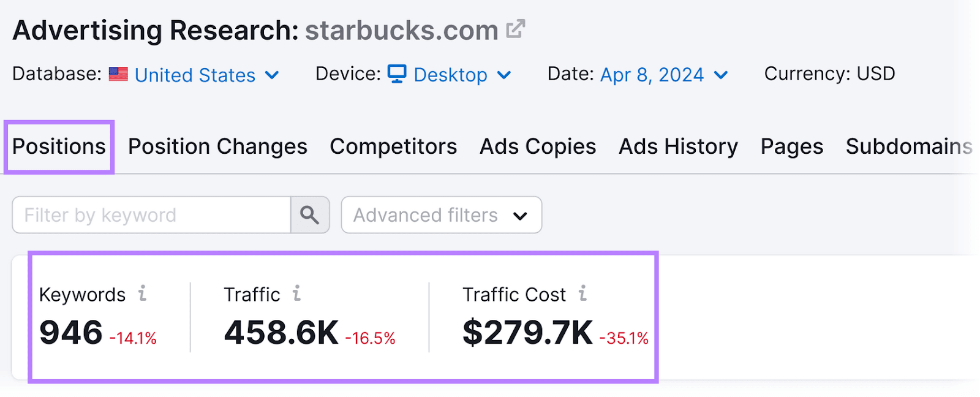Select the Positions tab
Screen dimensions: 980x397
59,146
